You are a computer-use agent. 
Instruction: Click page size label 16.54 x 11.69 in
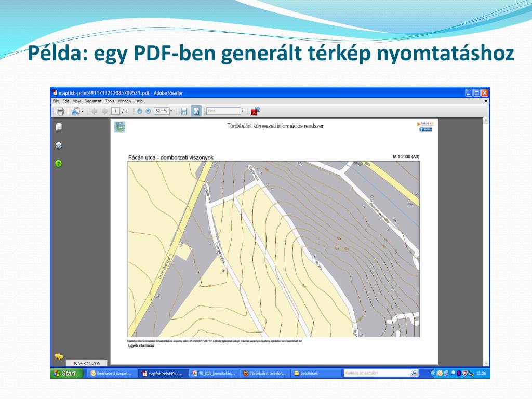[x=87, y=363]
